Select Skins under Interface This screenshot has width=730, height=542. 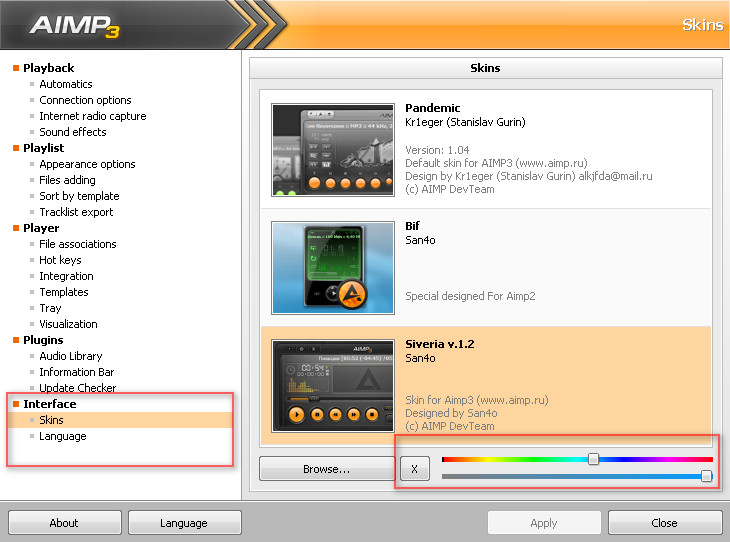point(51,420)
